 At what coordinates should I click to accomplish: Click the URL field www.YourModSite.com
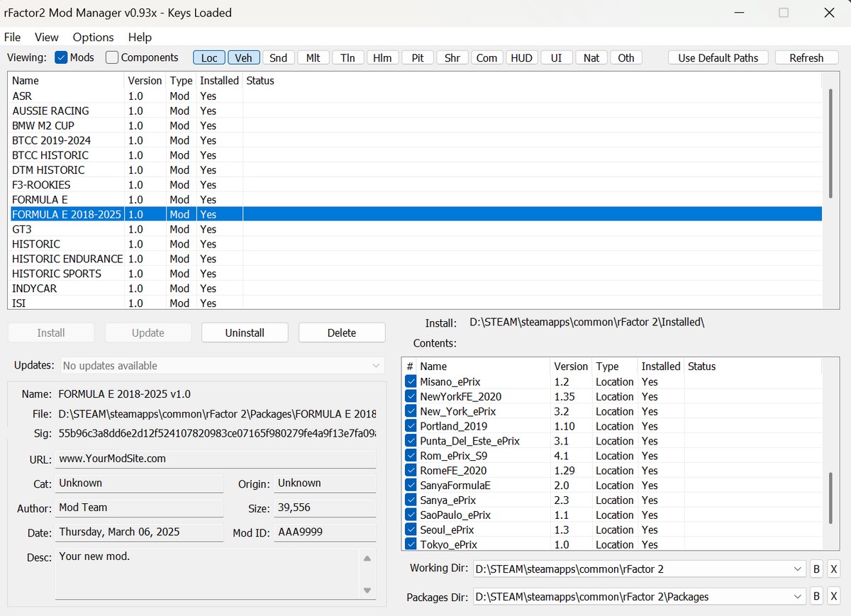[x=216, y=459]
